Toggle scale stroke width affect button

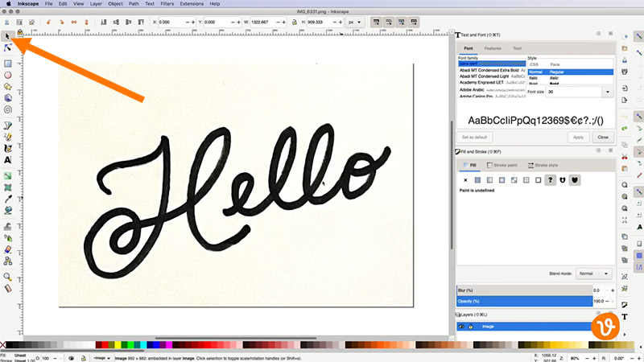(376, 23)
